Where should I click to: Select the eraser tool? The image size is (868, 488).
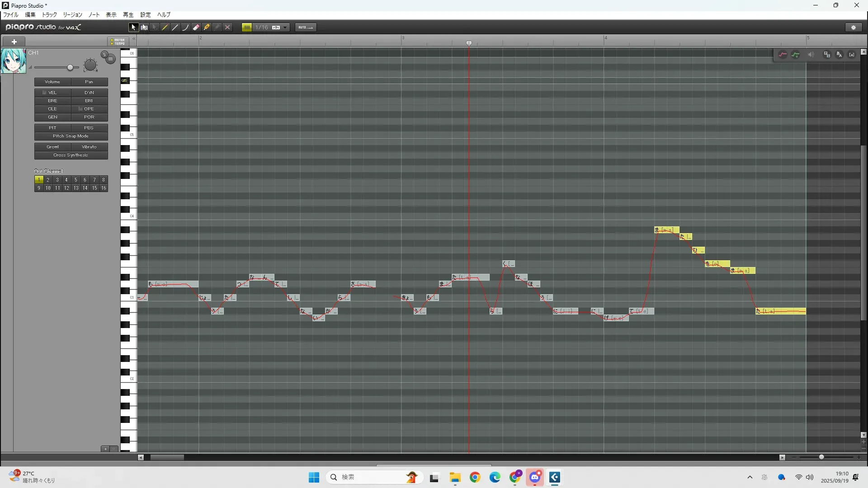(196, 28)
